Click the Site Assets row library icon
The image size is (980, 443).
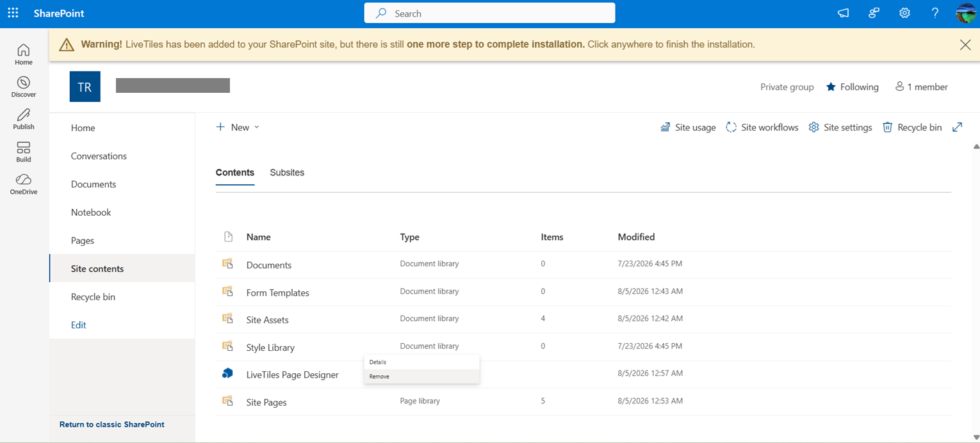227,319
